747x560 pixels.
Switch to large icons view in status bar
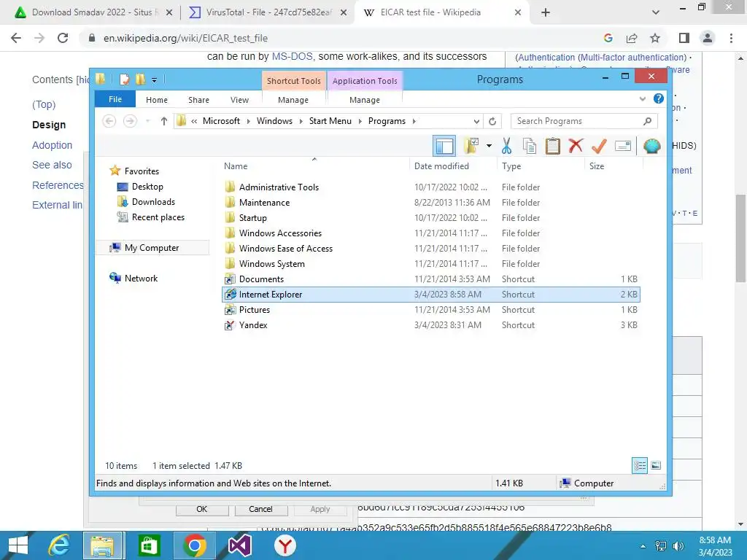[656, 465]
